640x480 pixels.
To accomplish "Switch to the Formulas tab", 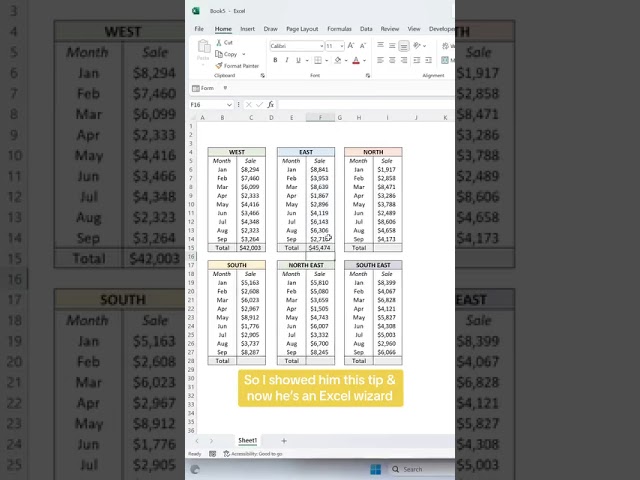I will coord(339,29).
